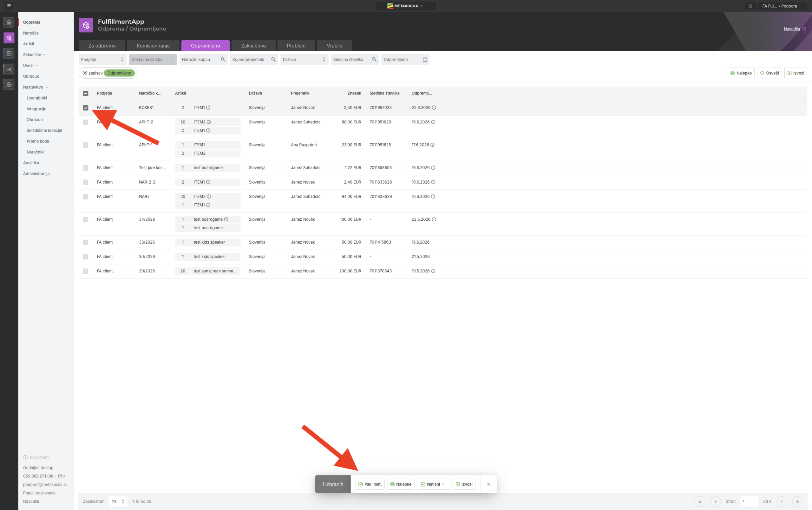Viewport: 812px width, 510px height.
Task: Click the home icon in left rail
Action: 9,22
